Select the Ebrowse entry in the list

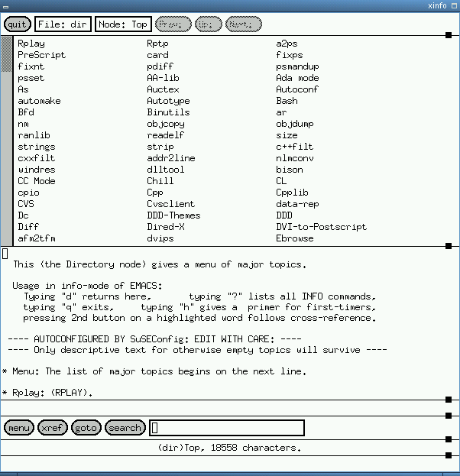[x=295, y=238]
